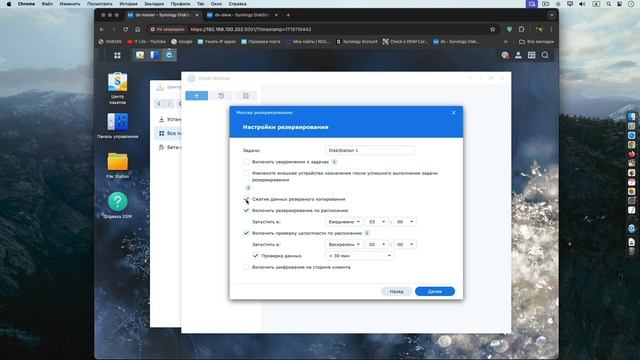Open Справка menu in menu bar
640x360 pixels.
click(237, 4)
